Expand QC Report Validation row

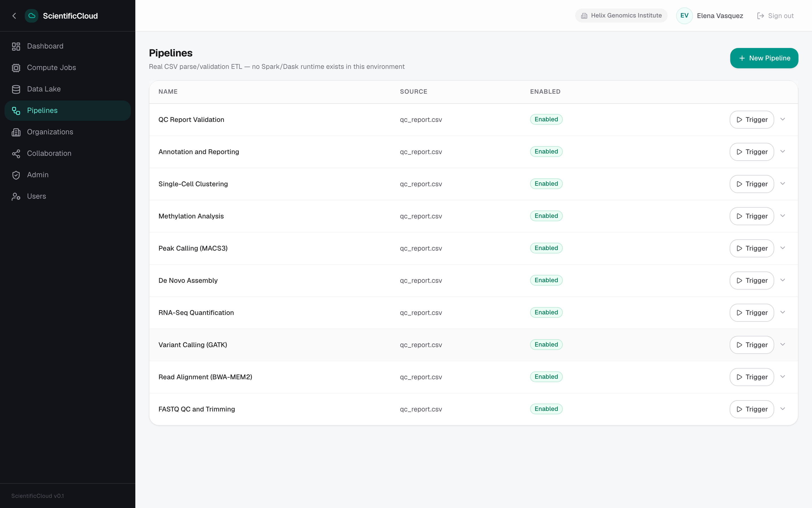pyautogui.click(x=782, y=119)
